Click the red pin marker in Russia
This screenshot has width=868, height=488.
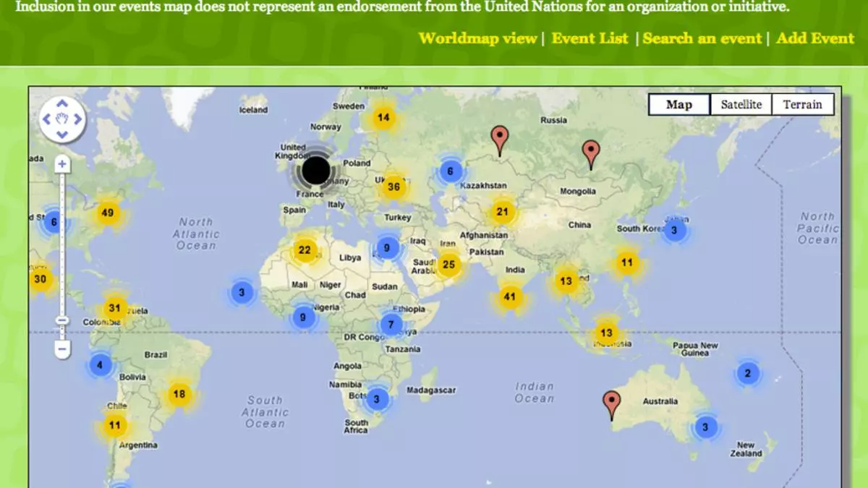pyautogui.click(x=499, y=138)
